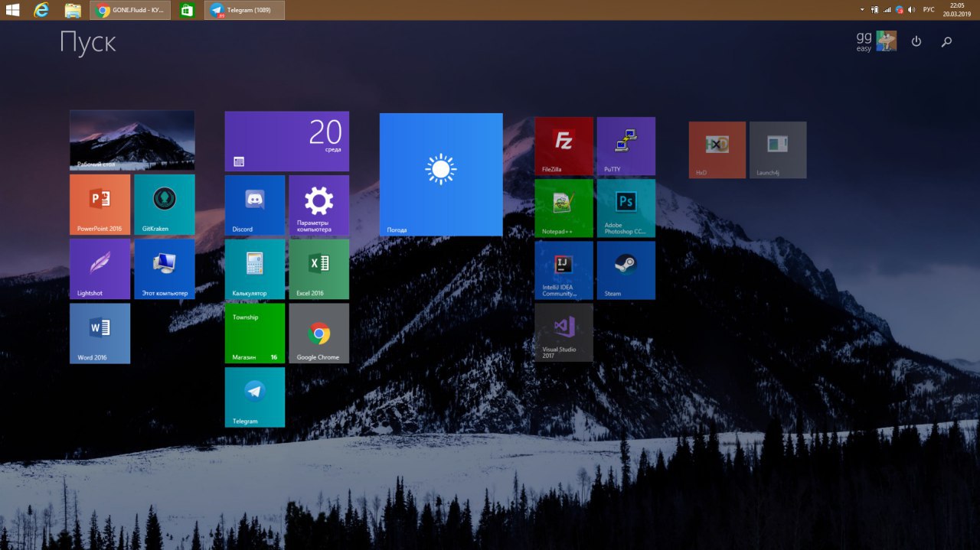980x550 pixels.
Task: Launch Excel 2016 tile
Action: click(x=318, y=268)
